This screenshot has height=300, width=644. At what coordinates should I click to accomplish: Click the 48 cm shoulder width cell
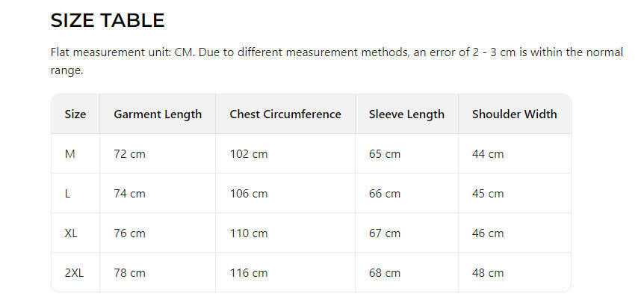(x=488, y=273)
